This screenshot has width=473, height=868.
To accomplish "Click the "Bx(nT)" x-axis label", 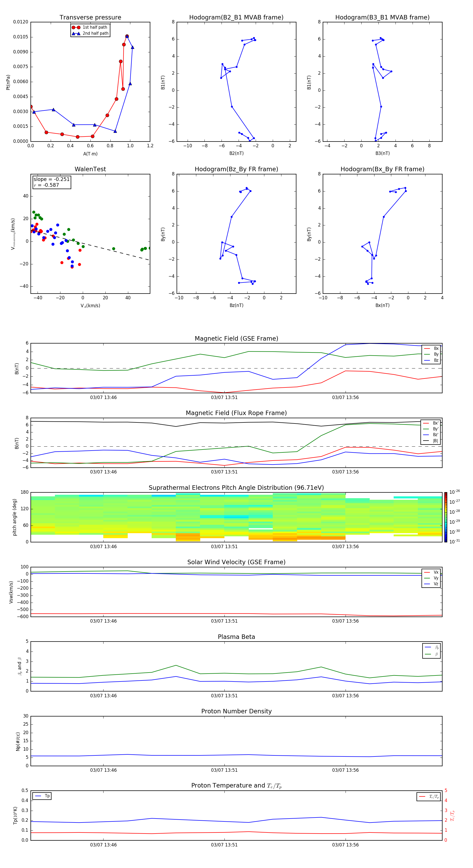I will 382,305.
